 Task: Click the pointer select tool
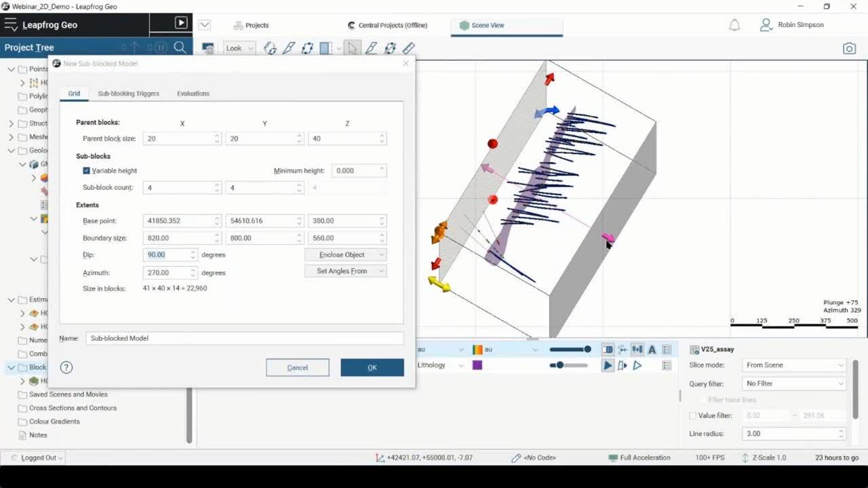coord(352,48)
